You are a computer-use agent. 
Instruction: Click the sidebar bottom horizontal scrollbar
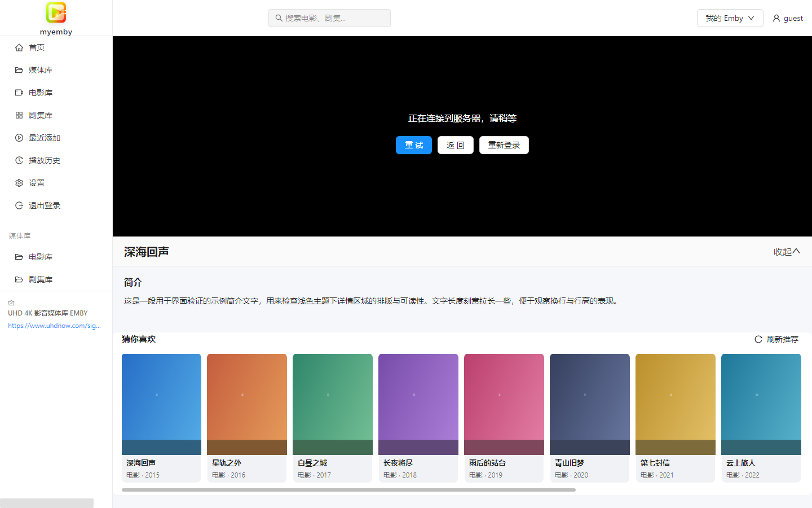click(x=47, y=503)
